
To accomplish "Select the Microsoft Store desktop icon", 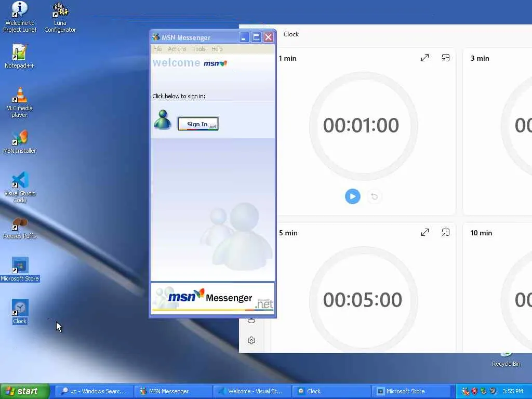I will (20, 270).
